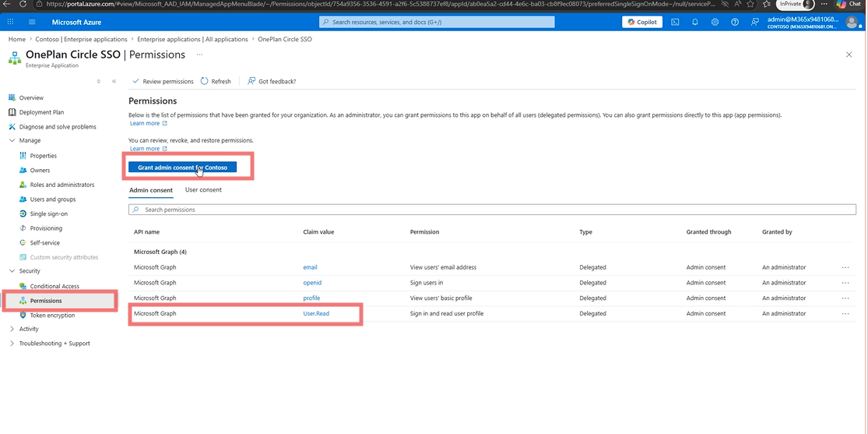Viewport: 868px width, 434px height.
Task: Open Self-service in the side menu
Action: pyautogui.click(x=45, y=242)
